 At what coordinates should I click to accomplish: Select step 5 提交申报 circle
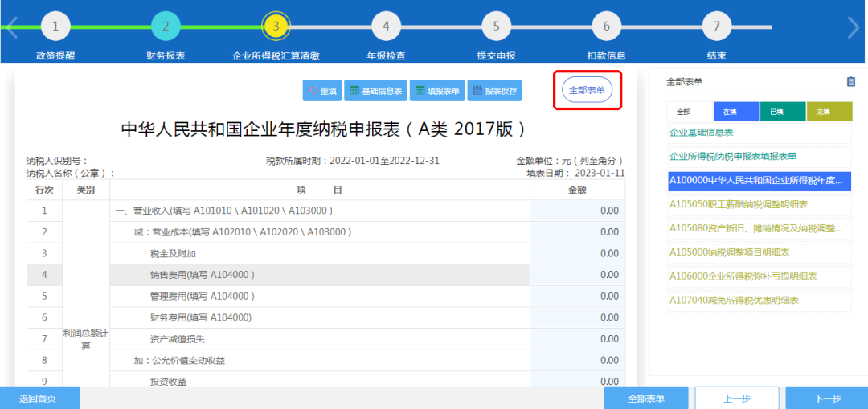tap(496, 27)
